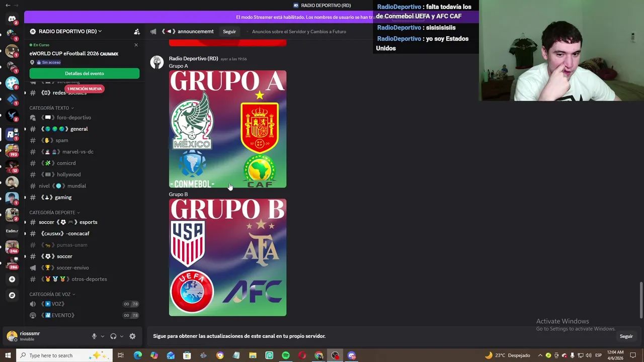Open the soccer-envivo announcement channel

click(84, 268)
